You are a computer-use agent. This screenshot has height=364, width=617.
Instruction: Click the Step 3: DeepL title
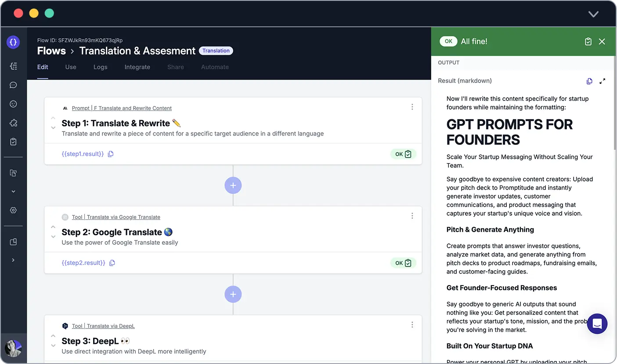96,341
